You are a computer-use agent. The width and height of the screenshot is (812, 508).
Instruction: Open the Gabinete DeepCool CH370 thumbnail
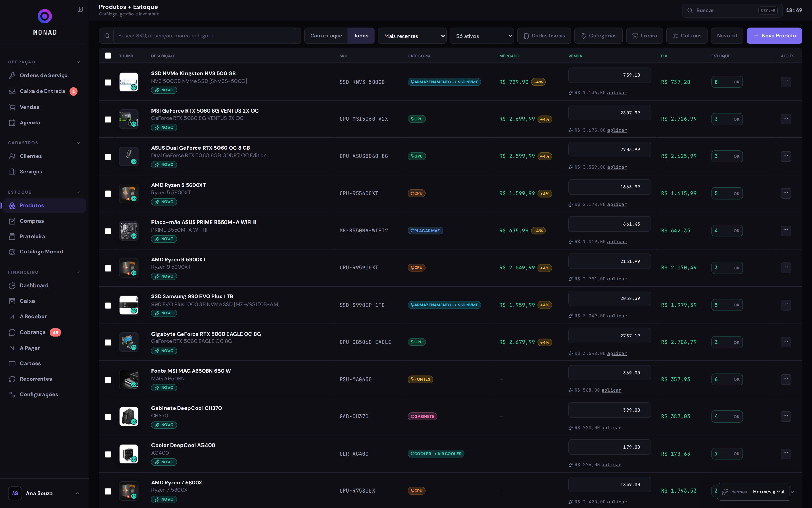pos(129,417)
